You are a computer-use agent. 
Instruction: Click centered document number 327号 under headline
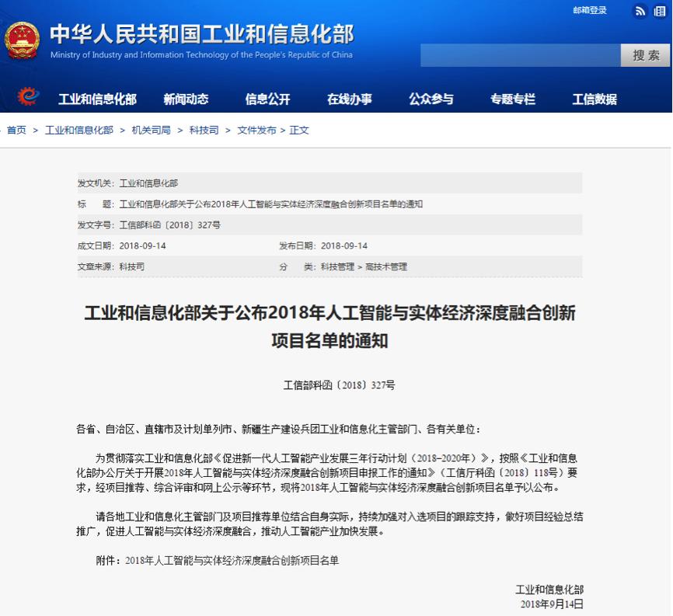point(339,385)
